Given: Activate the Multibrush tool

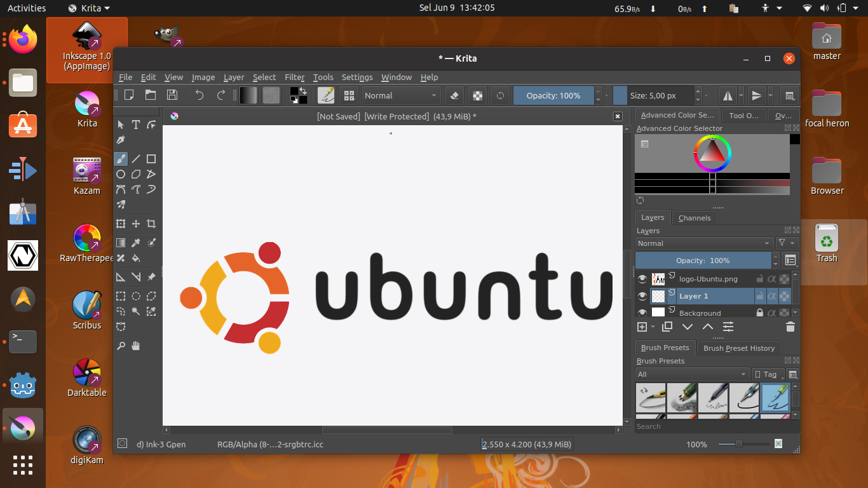Looking at the screenshot, I should pos(121,205).
